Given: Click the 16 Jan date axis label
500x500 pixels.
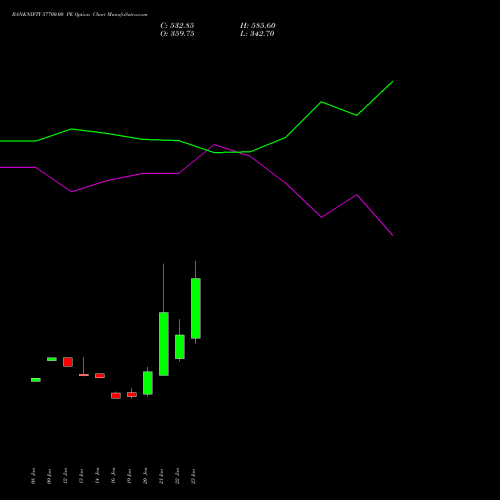Looking at the screenshot, I should coord(113,476).
